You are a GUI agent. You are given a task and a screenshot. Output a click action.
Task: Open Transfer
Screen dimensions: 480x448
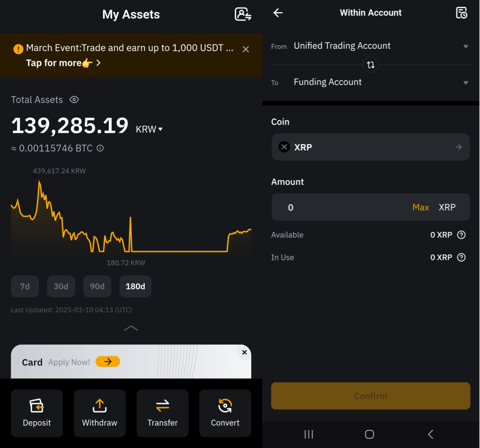coord(163,413)
